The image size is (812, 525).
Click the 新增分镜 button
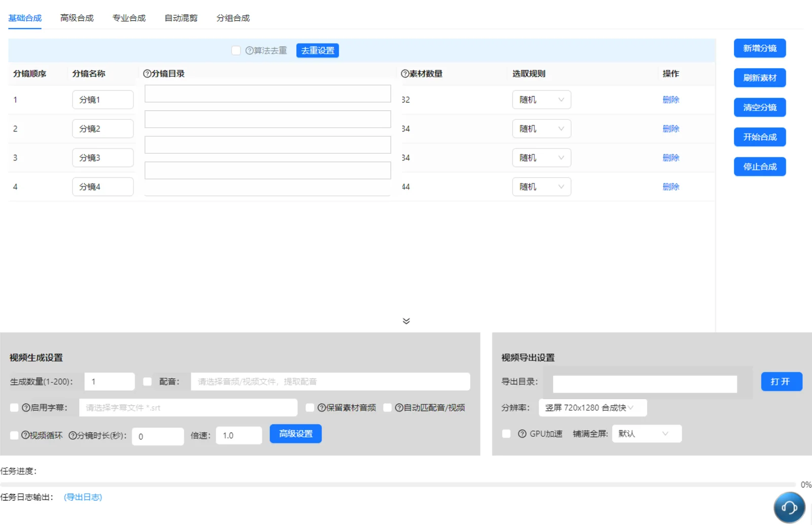(x=760, y=48)
